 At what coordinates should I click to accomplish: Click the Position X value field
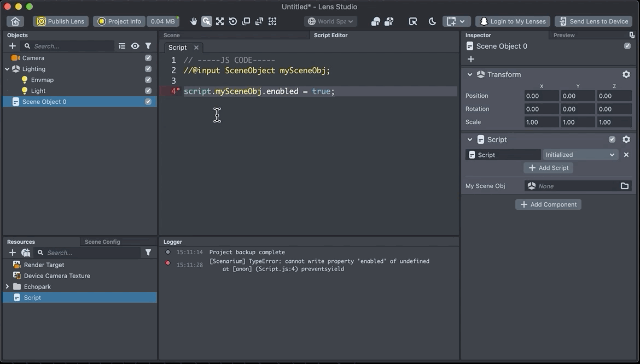tap(541, 96)
